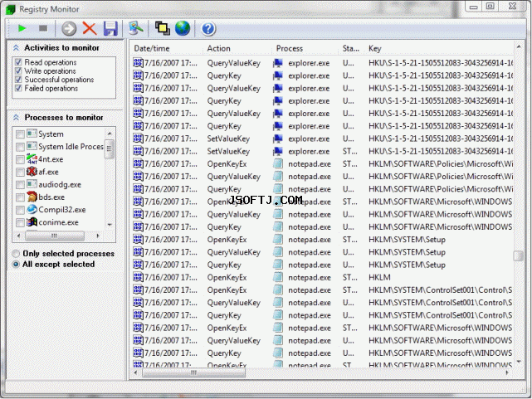Click the globe toolbar icon
The width and height of the screenshot is (532, 399).
click(x=183, y=28)
